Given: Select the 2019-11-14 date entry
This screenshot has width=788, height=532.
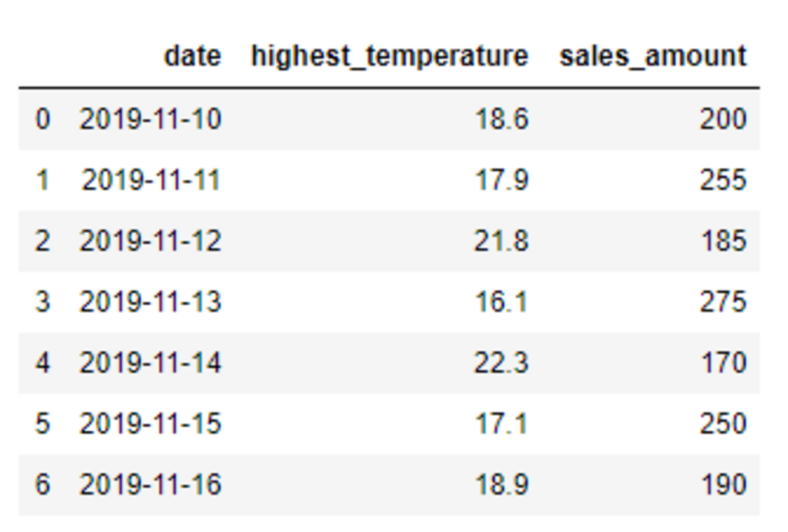Looking at the screenshot, I should 150,363.
